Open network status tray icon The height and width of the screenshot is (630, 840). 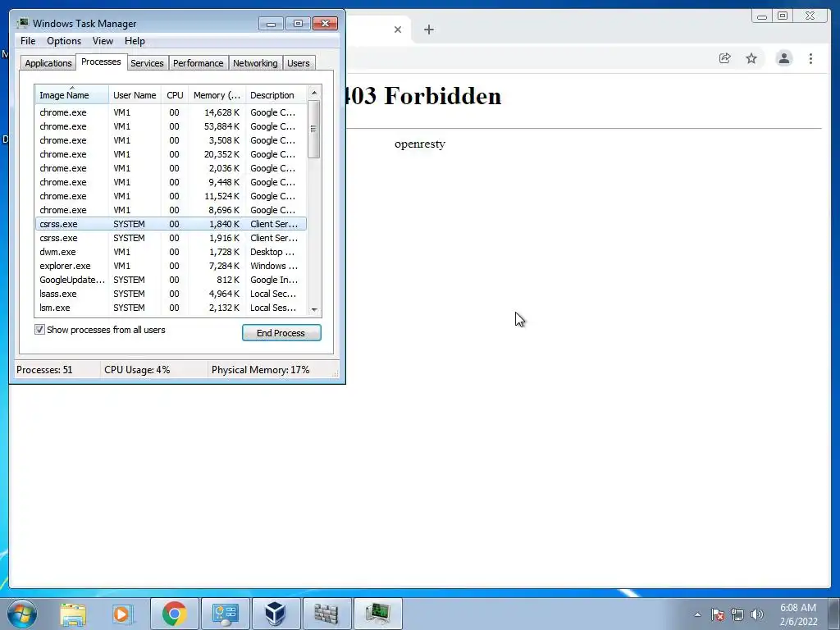(737, 614)
